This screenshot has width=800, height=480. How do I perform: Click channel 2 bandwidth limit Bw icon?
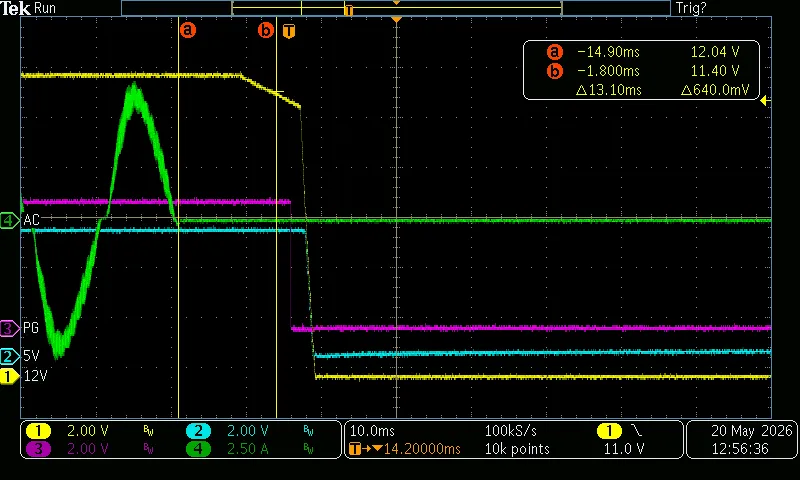click(x=308, y=432)
